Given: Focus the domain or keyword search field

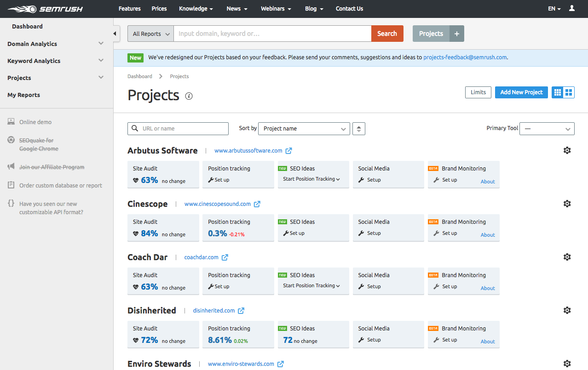Looking at the screenshot, I should (x=272, y=34).
